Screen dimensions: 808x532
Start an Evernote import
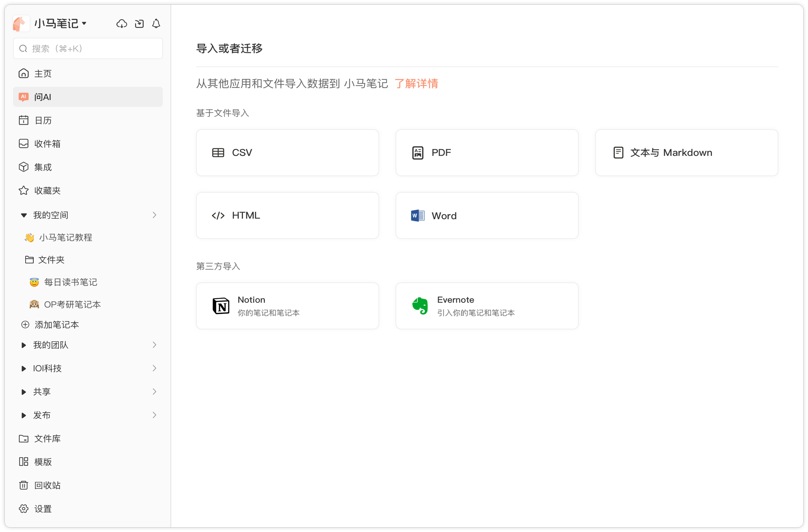(486, 306)
